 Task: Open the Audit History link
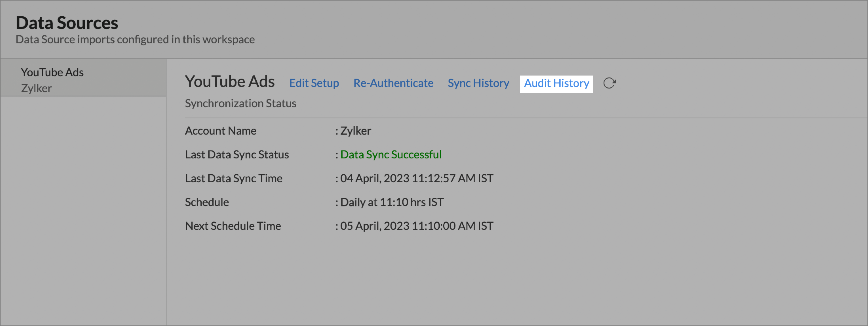[556, 83]
